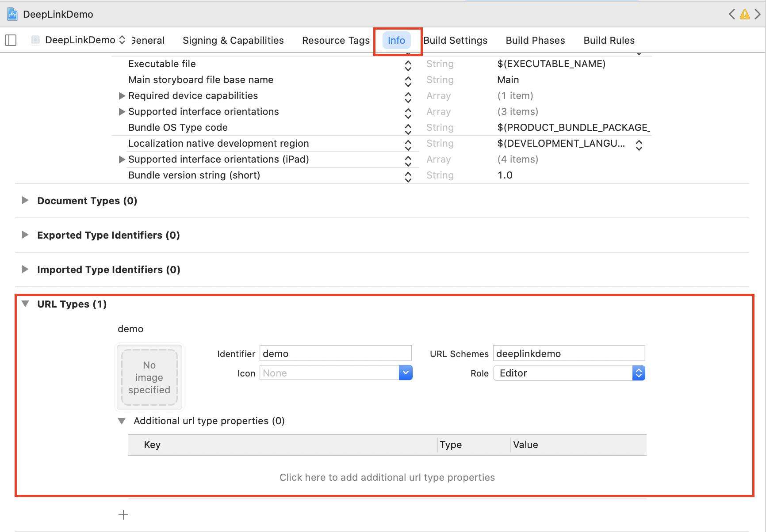The image size is (766, 532).
Task: Expand Supported interface orientations (iPad) row
Action: (122, 159)
